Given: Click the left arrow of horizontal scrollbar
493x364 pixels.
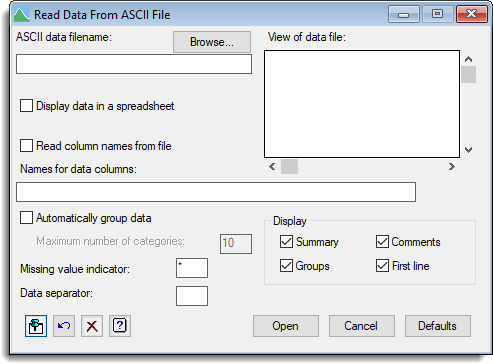Looking at the screenshot, I should [272, 166].
